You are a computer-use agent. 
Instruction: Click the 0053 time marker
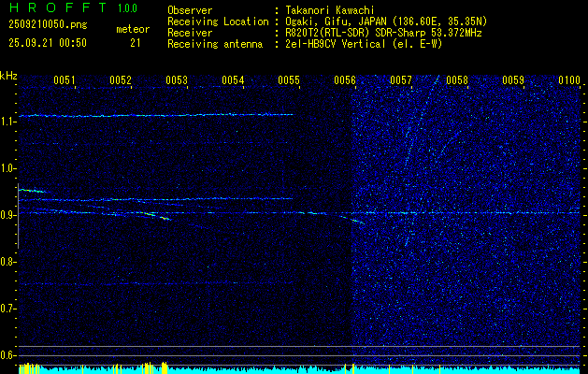coord(177,79)
